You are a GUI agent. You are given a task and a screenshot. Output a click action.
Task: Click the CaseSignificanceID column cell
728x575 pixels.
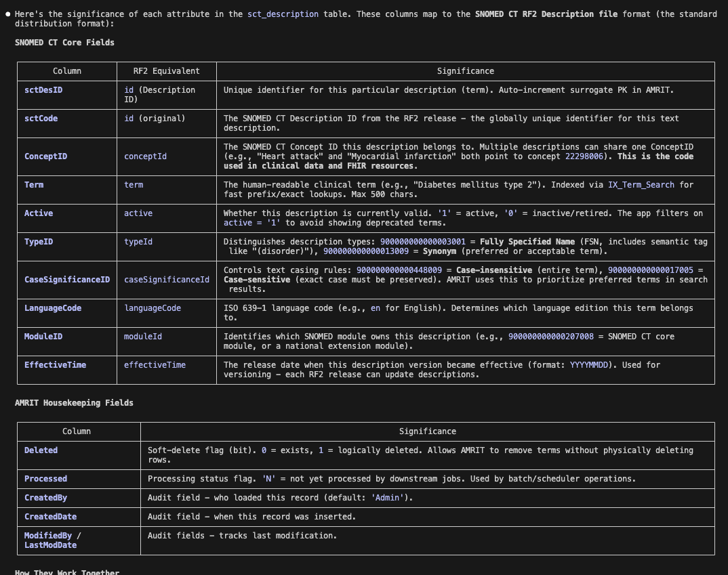[67, 280]
